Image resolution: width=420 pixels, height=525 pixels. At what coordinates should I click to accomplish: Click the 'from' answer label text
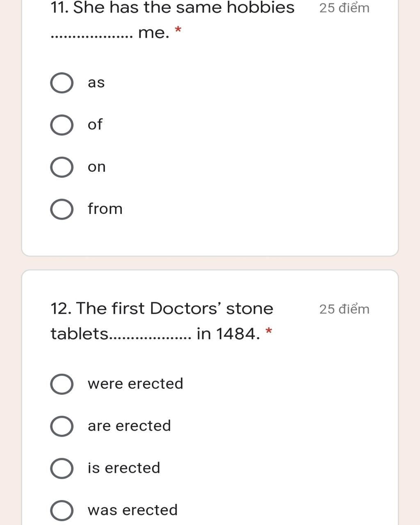pos(105,209)
